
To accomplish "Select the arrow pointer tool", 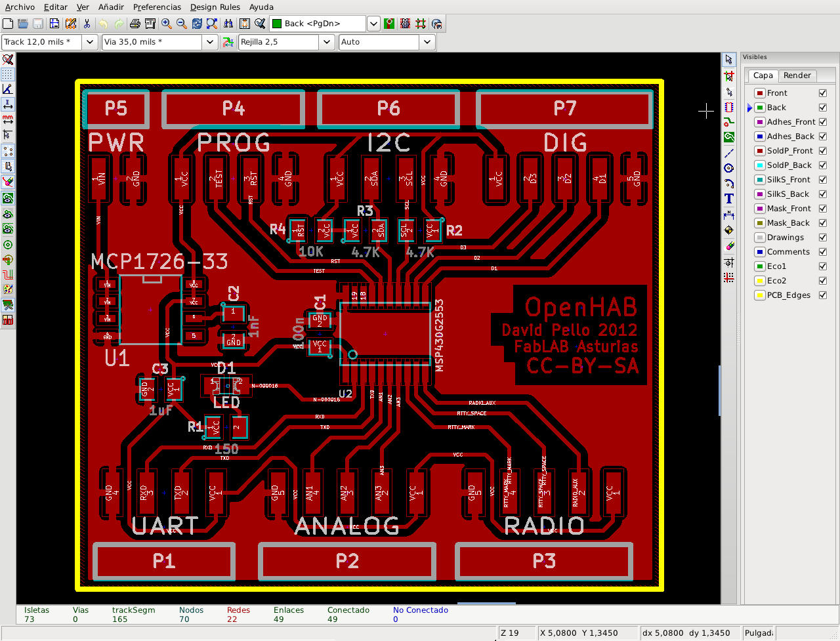I will [729, 60].
